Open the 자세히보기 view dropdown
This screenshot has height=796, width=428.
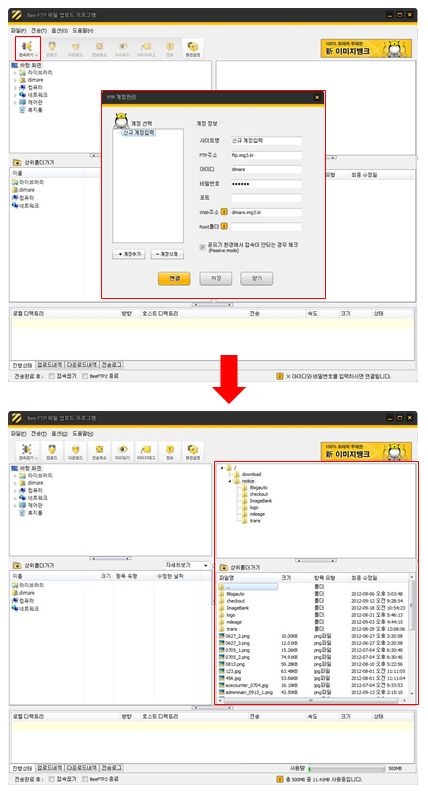187,565
